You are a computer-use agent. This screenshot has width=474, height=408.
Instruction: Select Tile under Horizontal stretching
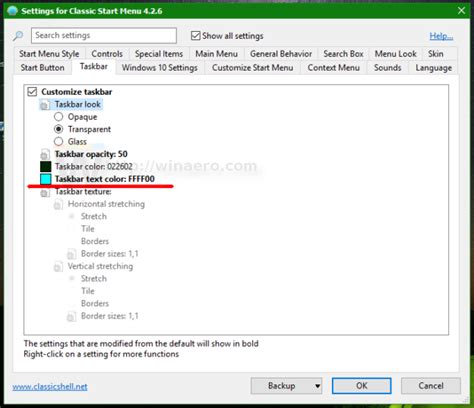(x=71, y=229)
